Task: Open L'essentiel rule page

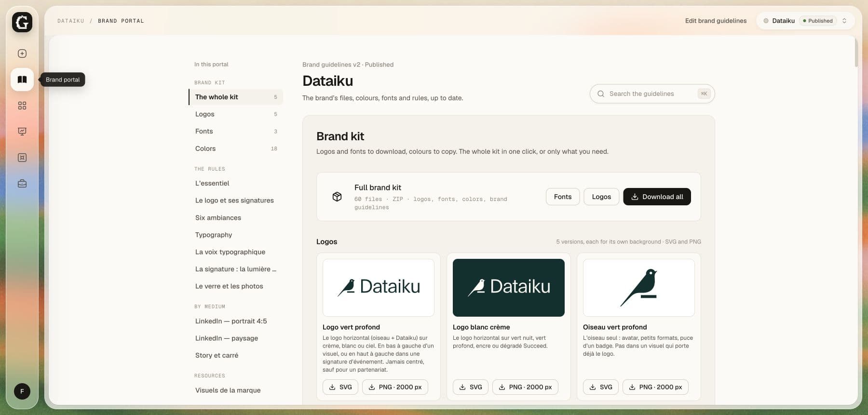Action: pos(236,183)
